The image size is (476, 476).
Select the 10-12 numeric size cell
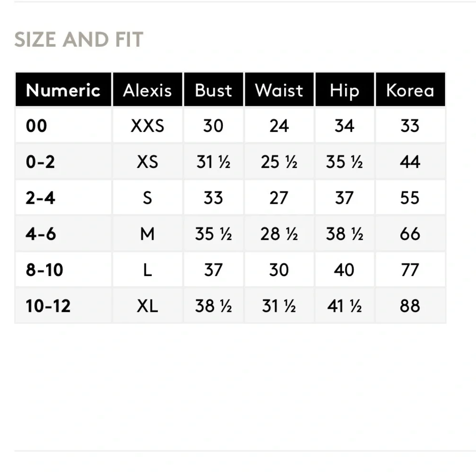point(63,306)
